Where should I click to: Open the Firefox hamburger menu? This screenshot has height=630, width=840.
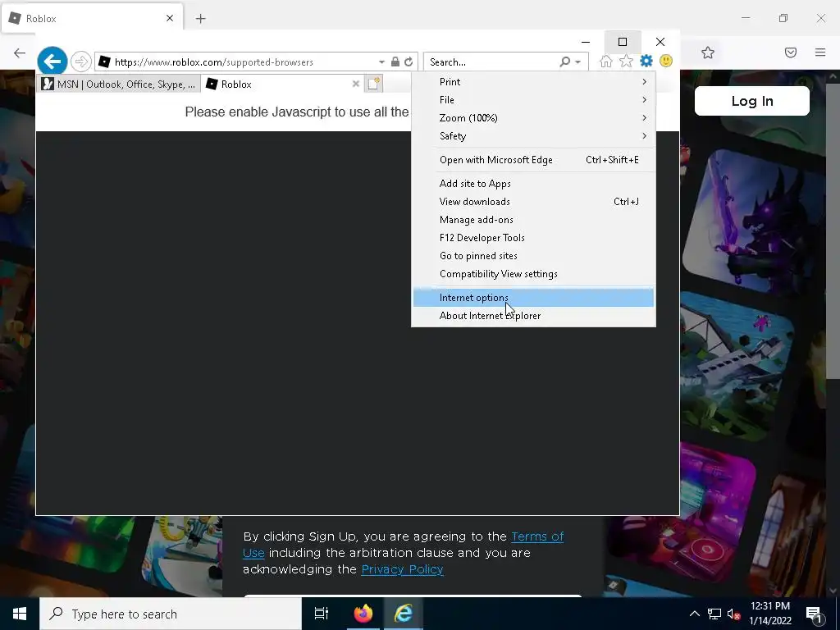click(x=820, y=52)
